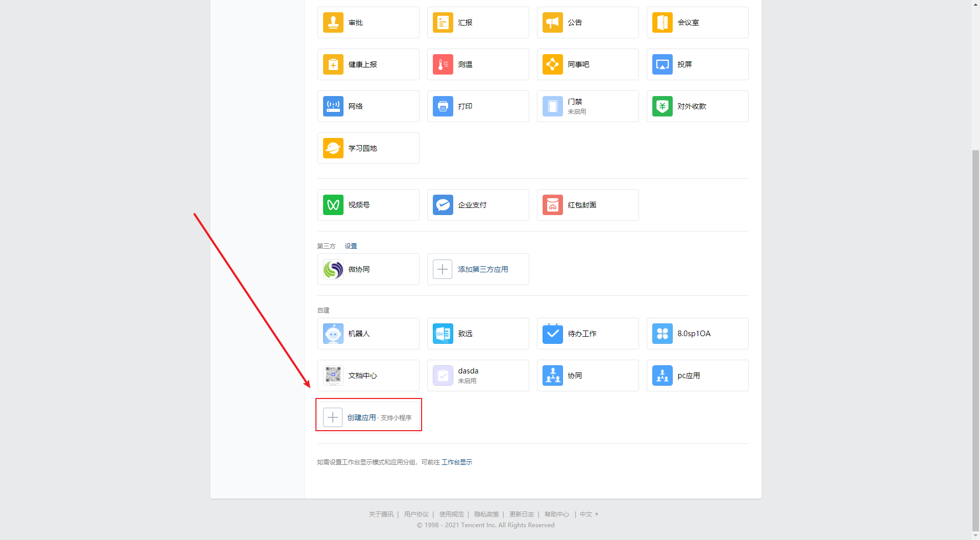Open the 文档中心 QR code icon

(333, 375)
